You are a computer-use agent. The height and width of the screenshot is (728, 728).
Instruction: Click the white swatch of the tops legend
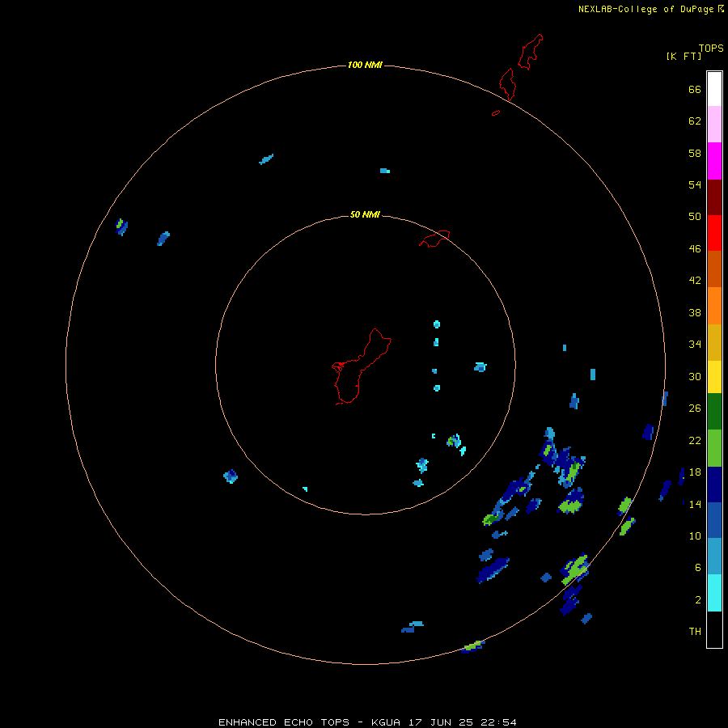[x=714, y=89]
